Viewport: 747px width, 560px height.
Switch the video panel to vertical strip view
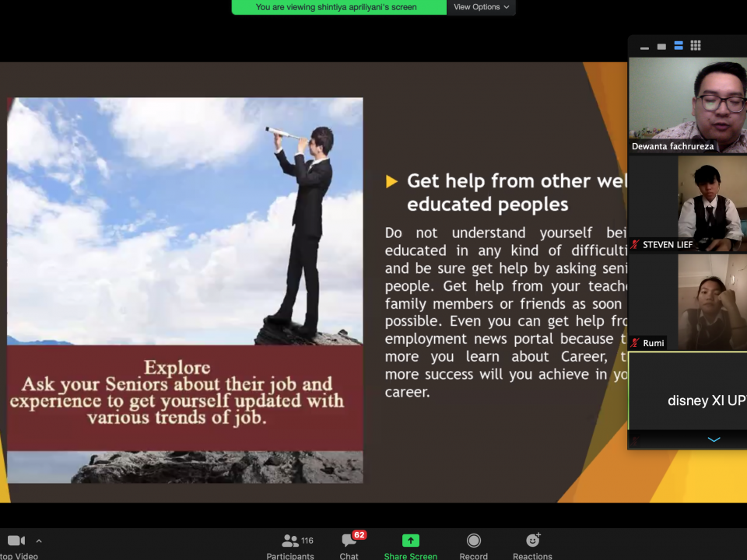point(679,46)
